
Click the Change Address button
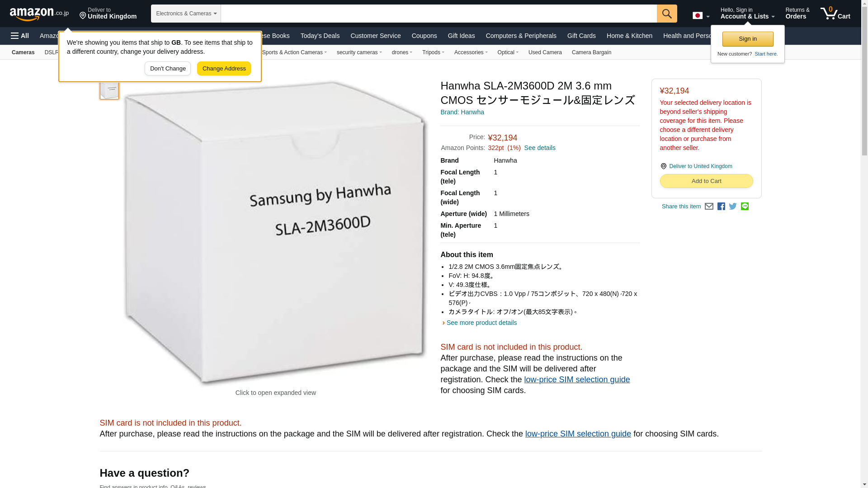(224, 69)
